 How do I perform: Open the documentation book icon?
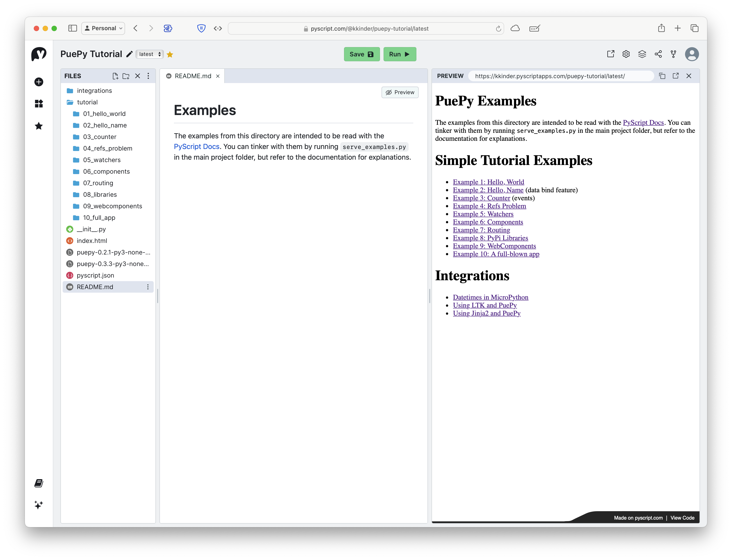[39, 483]
